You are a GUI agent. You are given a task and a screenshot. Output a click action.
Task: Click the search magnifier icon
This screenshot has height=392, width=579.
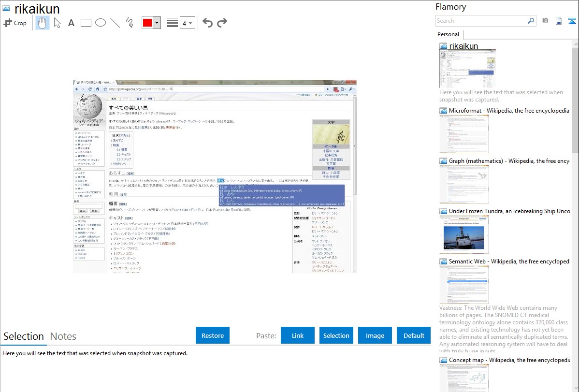(531, 21)
